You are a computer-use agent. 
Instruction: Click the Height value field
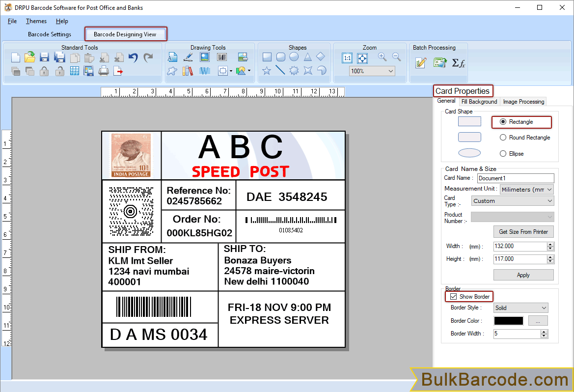click(x=520, y=259)
